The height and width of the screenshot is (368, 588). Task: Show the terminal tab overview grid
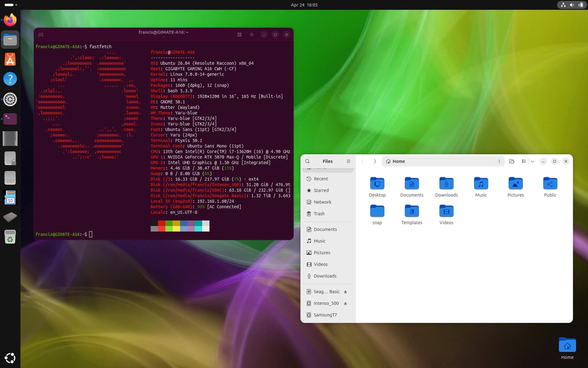(239, 35)
